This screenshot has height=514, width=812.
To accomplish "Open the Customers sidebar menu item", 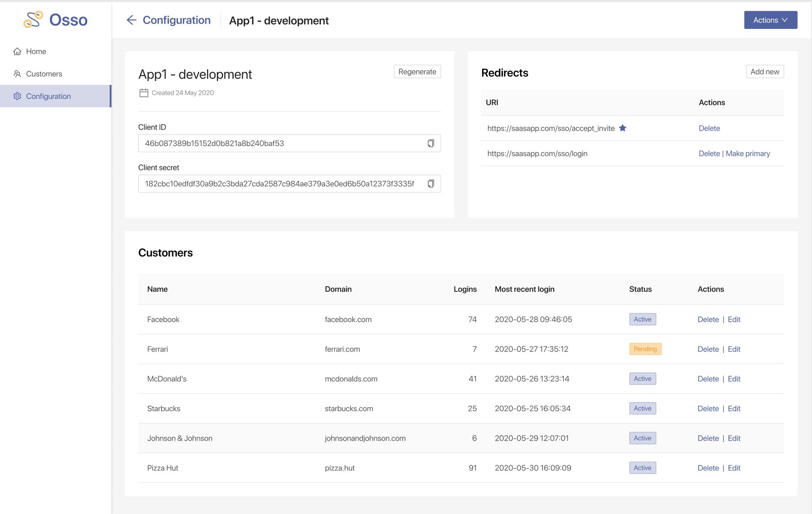I will (x=44, y=74).
